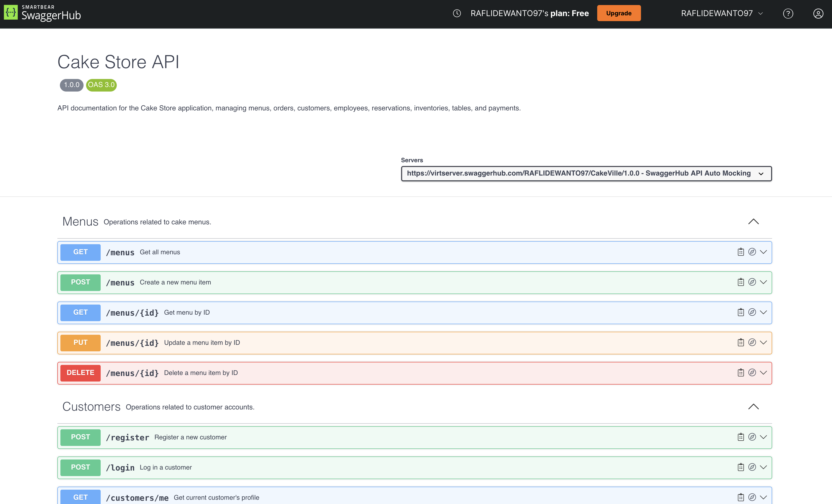Open the RAFLIDEWANTO97 account dropdown
Screen dimensions: 832x504
(722, 14)
